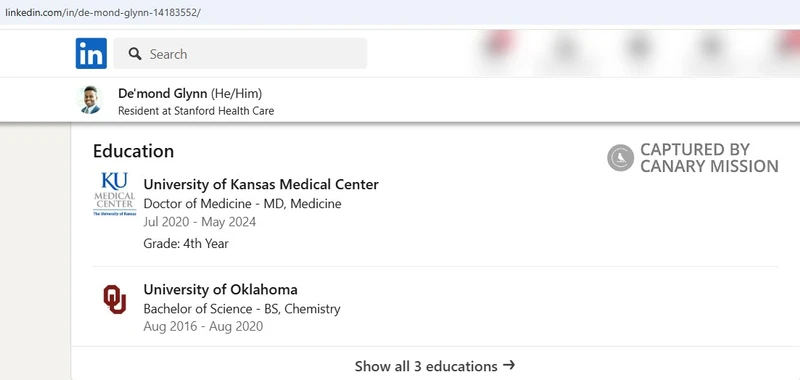Click the Jul 2020 - May 2024 date range
This screenshot has height=380, width=800.
[199, 222]
